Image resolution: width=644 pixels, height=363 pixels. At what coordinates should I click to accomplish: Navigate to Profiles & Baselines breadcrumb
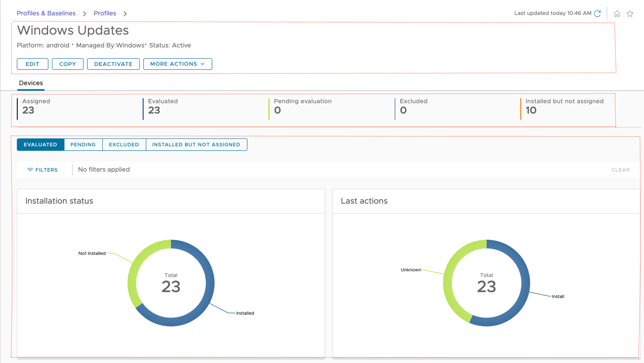(46, 13)
